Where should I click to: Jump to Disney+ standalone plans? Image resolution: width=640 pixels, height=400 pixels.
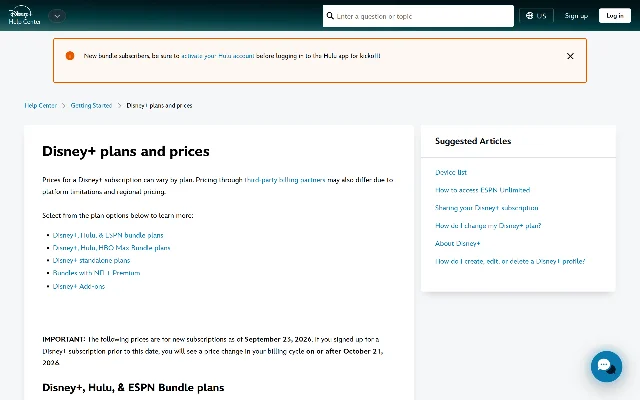(x=91, y=260)
